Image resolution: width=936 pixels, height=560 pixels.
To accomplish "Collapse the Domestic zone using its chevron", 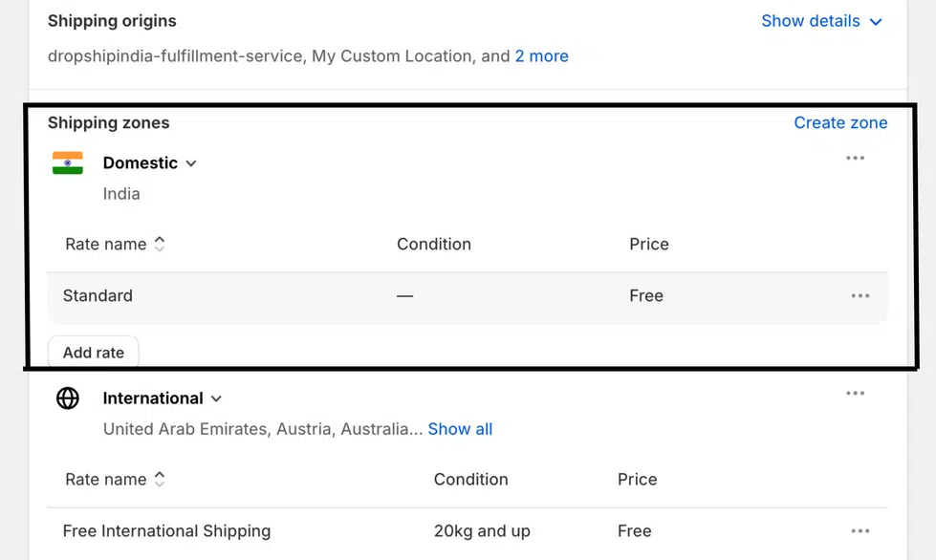I will click(x=191, y=163).
